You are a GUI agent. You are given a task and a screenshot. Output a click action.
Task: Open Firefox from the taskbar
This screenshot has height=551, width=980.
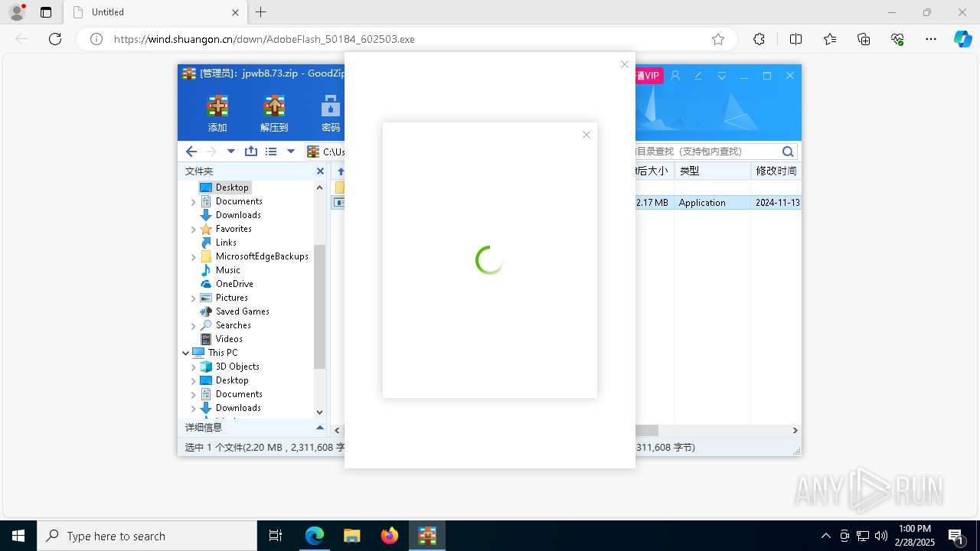coord(390,536)
